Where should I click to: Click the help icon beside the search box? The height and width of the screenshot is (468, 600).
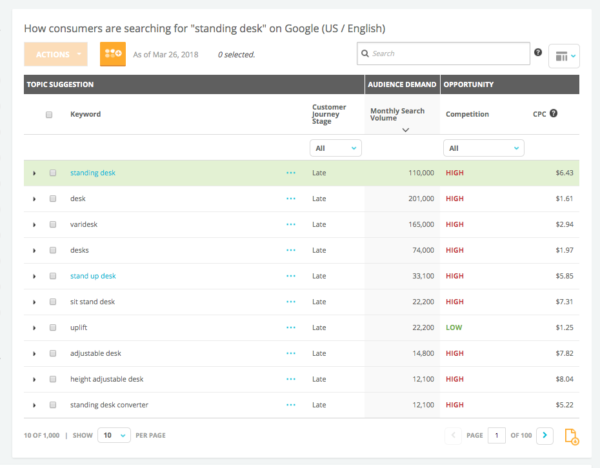[538, 52]
